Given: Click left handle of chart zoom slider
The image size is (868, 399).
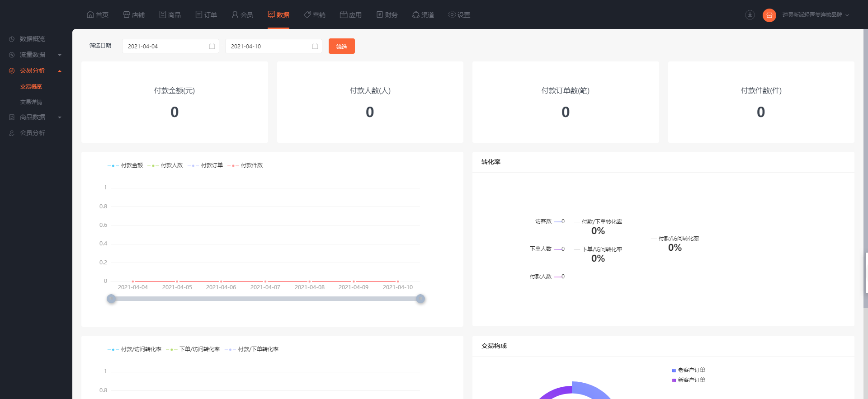Looking at the screenshot, I should click(x=111, y=299).
